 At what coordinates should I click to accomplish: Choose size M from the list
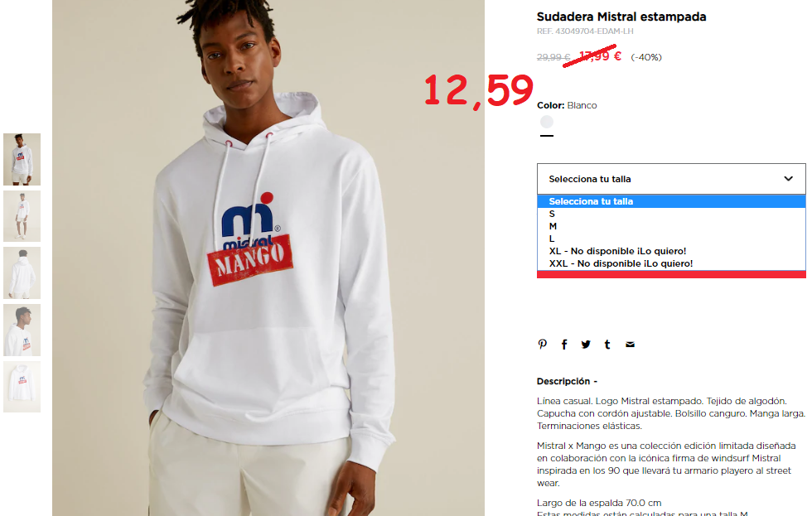click(x=671, y=226)
